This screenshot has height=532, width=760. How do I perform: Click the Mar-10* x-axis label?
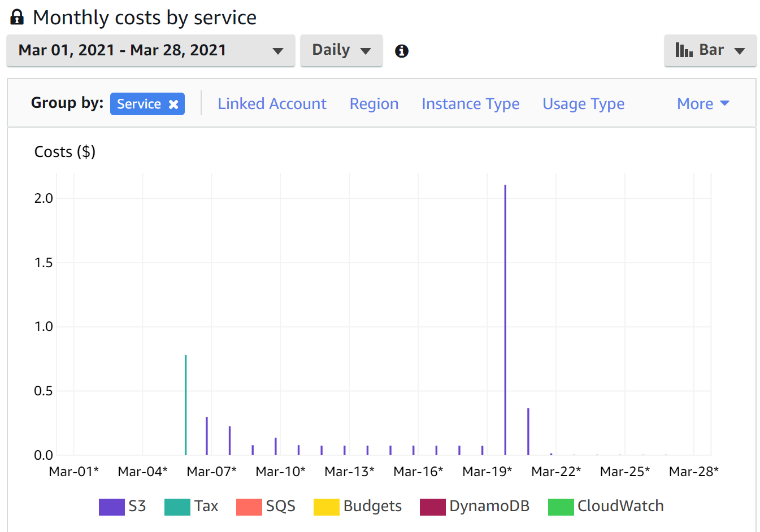click(281, 472)
